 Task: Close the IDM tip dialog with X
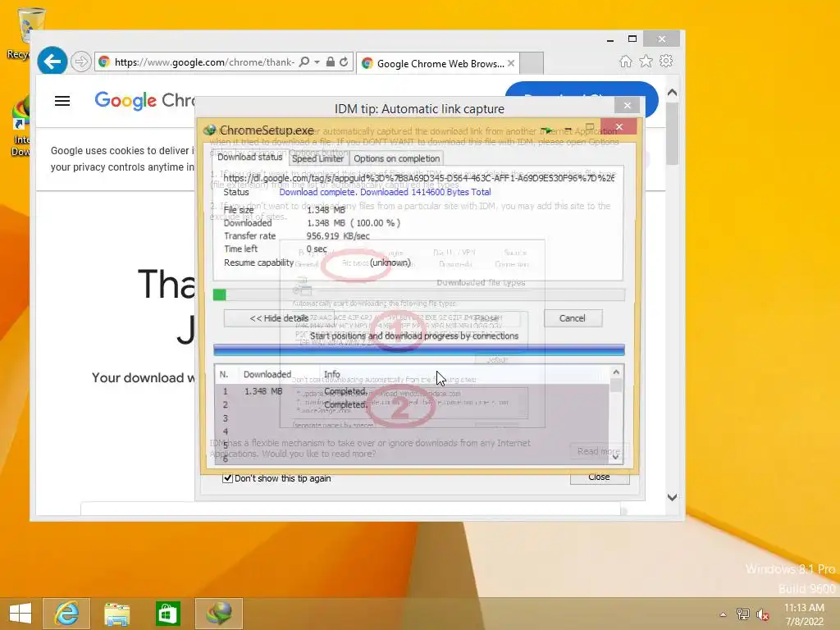coord(627,106)
